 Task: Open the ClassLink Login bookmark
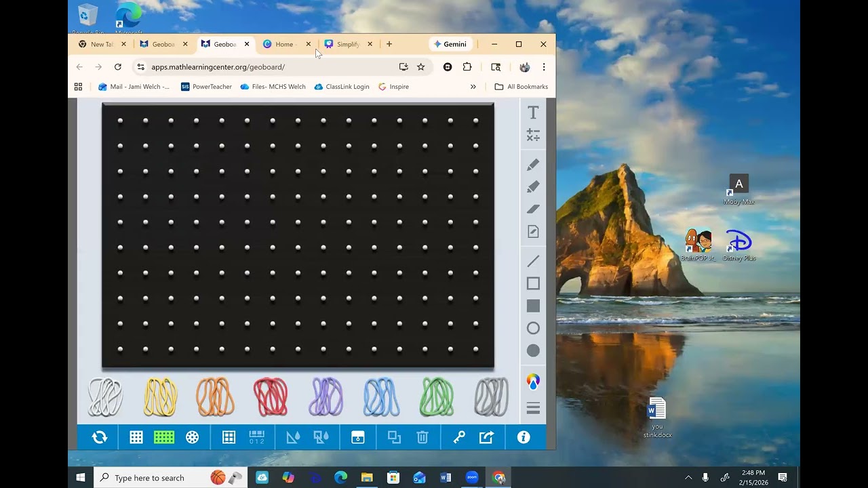(342, 87)
